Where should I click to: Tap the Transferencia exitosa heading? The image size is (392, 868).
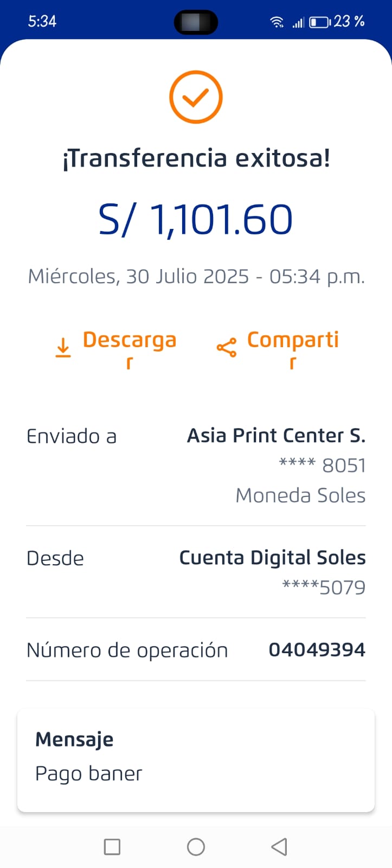click(x=196, y=158)
